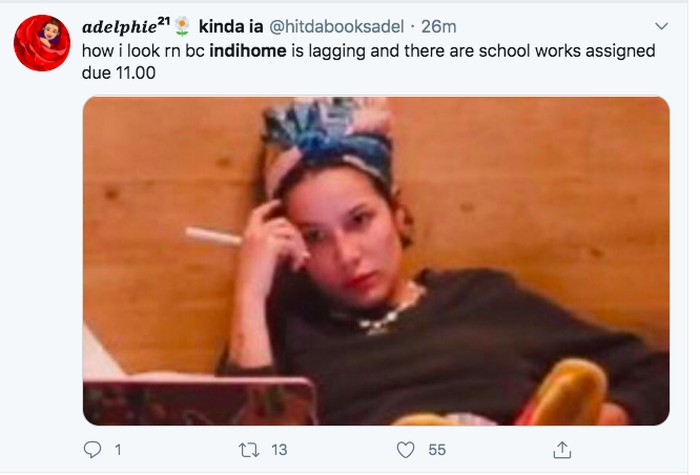The image size is (700, 475).
Task: Open the share tweet icon
Action: pos(562,450)
